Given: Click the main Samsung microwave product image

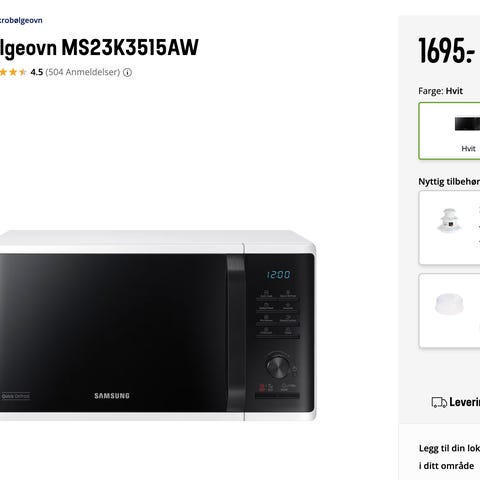Looking at the screenshot, I should 157,325.
